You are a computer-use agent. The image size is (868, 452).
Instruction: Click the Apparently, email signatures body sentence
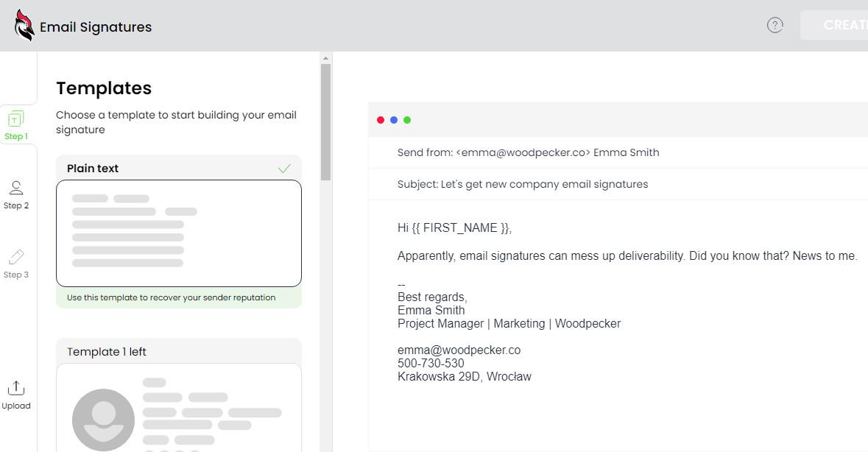[627, 256]
